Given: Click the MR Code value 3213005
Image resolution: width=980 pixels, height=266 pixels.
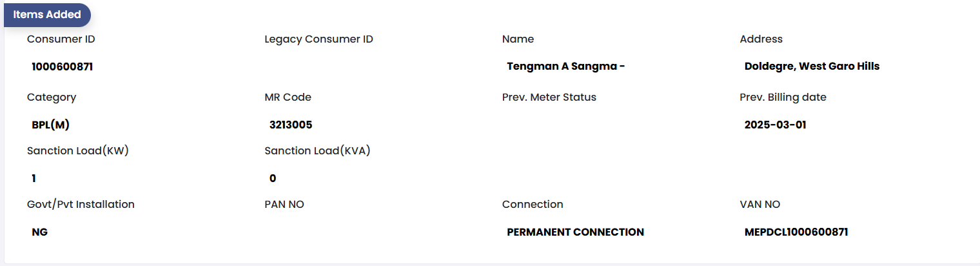Looking at the screenshot, I should click(x=291, y=125).
